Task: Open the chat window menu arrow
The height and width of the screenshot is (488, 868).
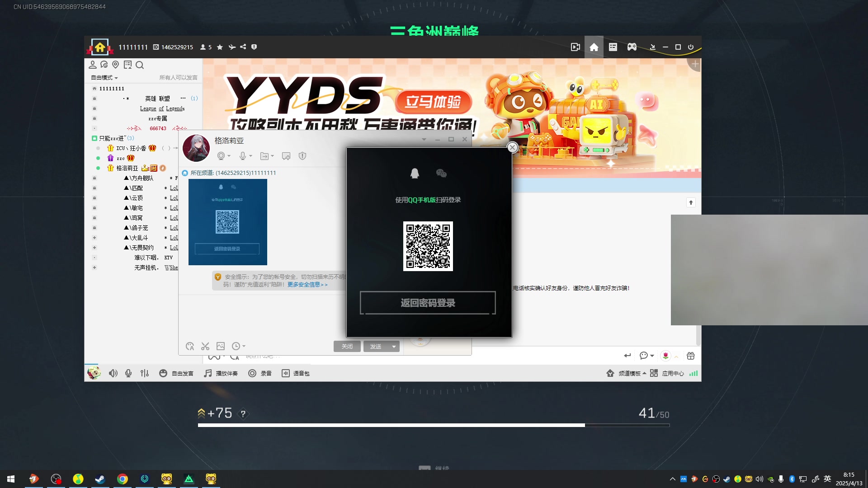Action: coord(424,139)
